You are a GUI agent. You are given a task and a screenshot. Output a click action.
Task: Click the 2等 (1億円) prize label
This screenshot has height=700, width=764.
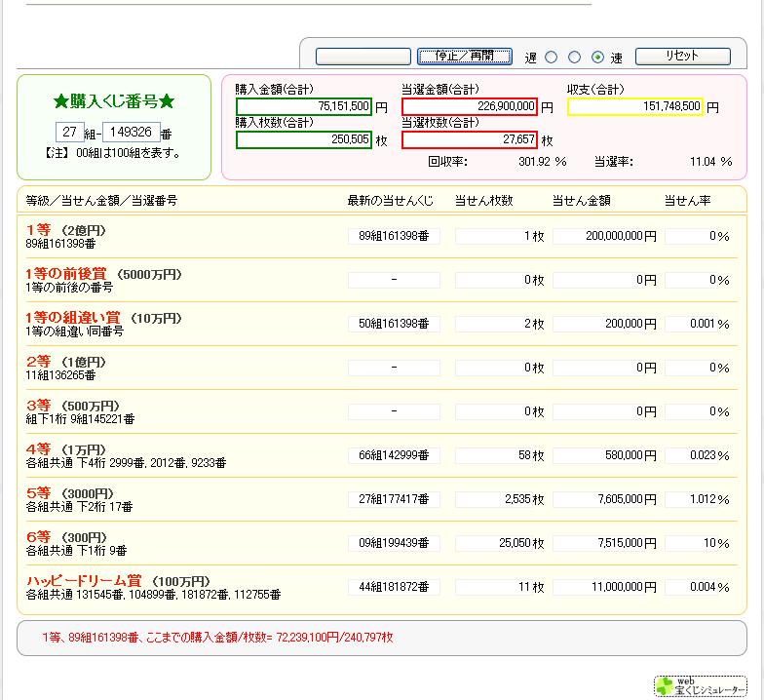click(x=66, y=361)
